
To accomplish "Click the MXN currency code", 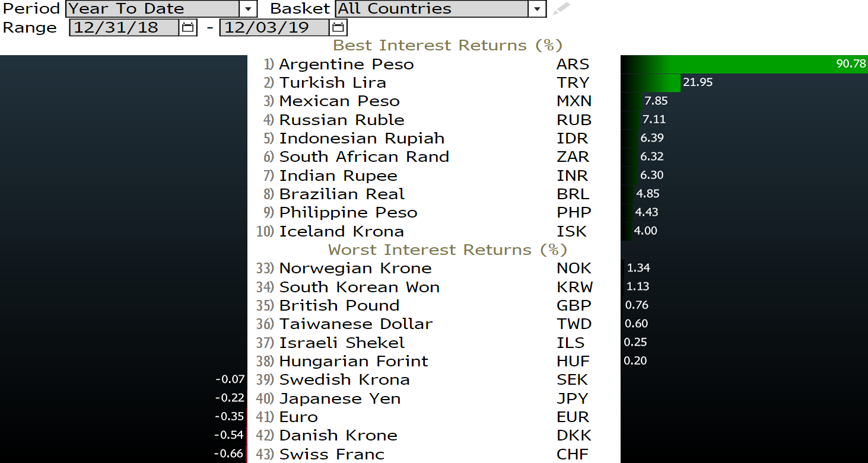I will tap(574, 101).
